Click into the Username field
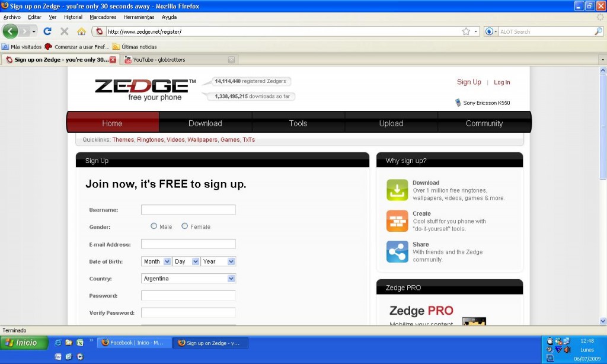This screenshot has height=364, width=607. click(188, 209)
